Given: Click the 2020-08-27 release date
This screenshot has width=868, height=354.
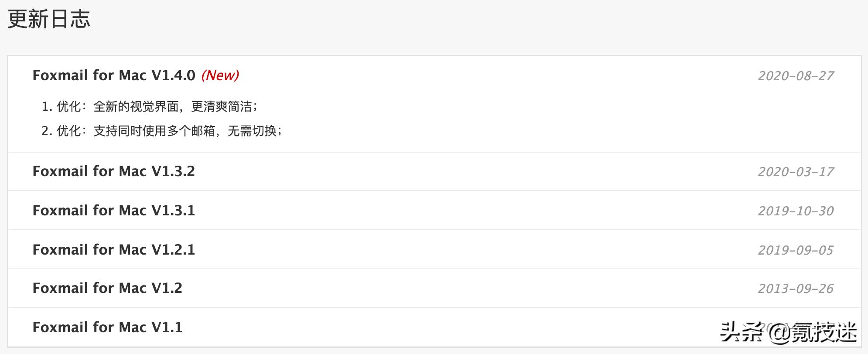Looking at the screenshot, I should (796, 76).
